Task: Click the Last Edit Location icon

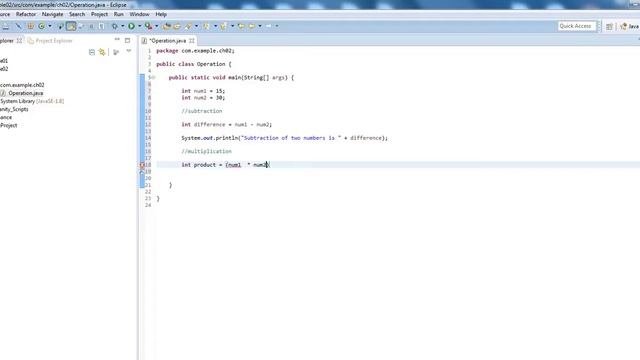Action: point(241,26)
